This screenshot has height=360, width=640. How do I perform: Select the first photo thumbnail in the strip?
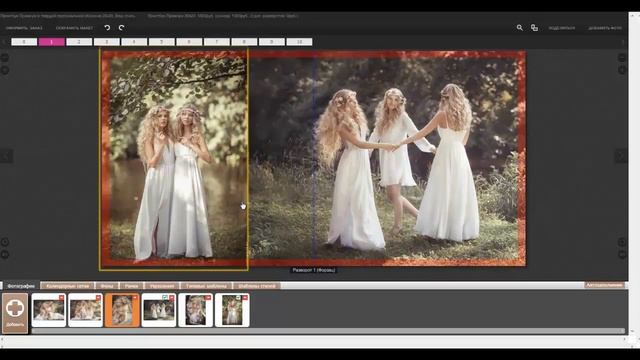point(49,310)
